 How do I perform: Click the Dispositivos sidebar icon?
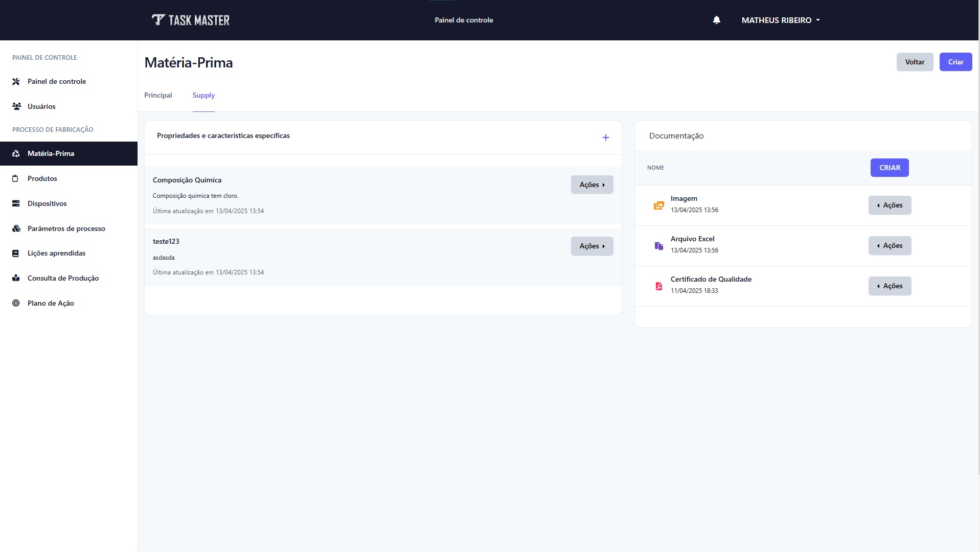(16, 203)
